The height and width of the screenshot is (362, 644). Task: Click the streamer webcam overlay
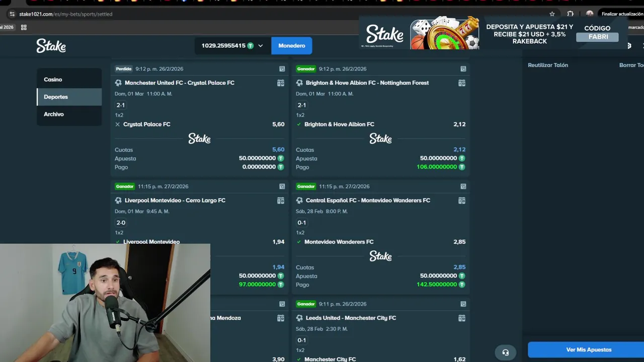(105, 303)
